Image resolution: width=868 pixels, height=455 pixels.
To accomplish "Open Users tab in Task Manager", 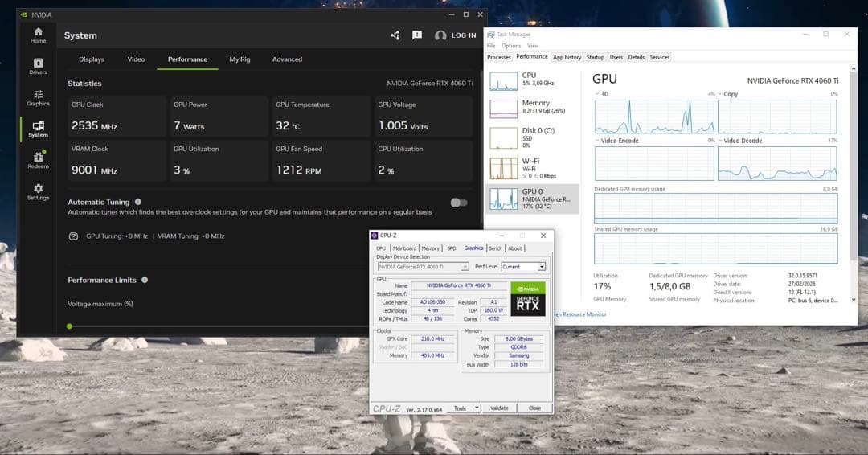I will (x=616, y=58).
